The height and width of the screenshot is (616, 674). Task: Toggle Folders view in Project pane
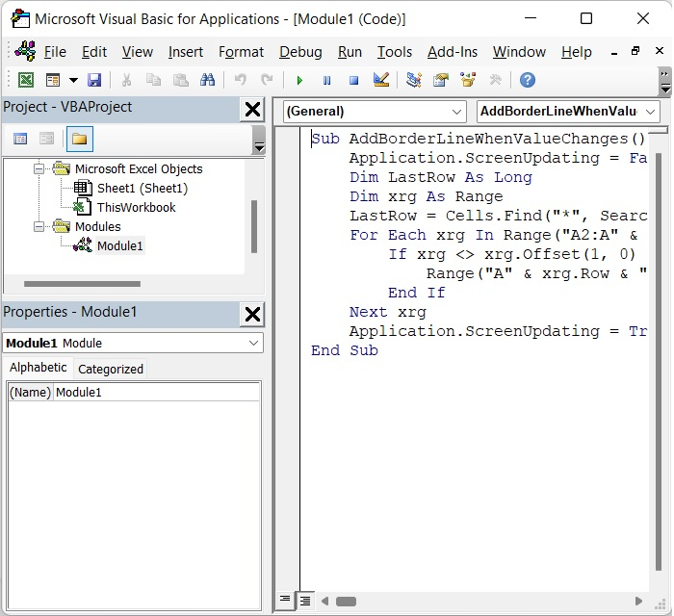pyautogui.click(x=80, y=140)
